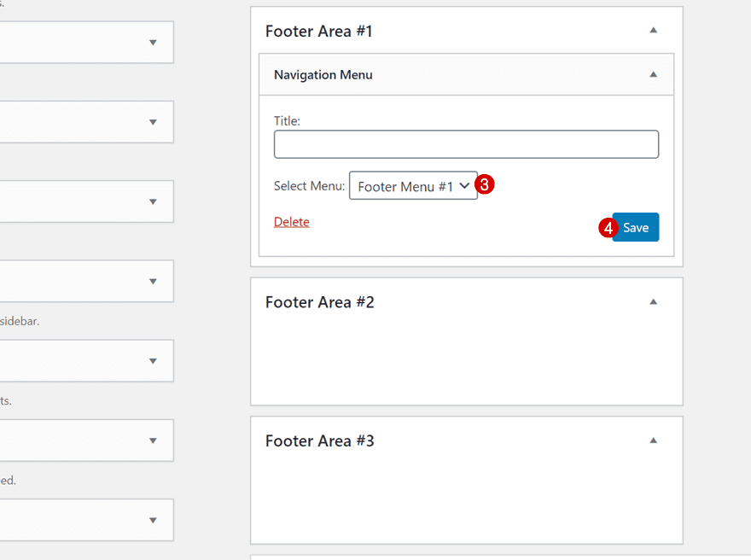The image size is (751, 560).
Task: Click the collapse arrow icon on Navigation Menu
Action: 654,74
